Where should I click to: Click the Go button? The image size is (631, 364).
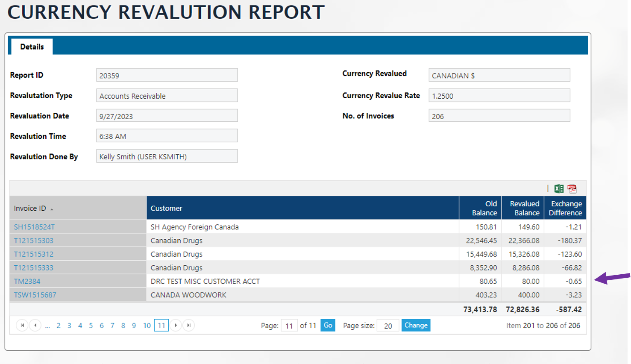(328, 326)
